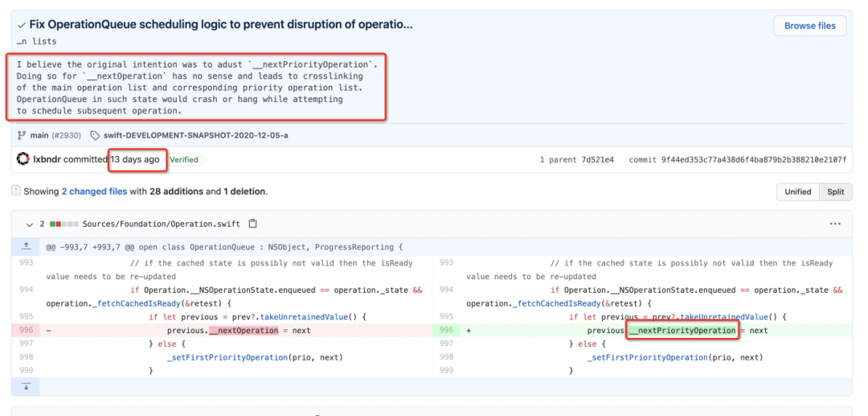Open the three-dot file options menu
This screenshot has height=416, width=868.
[835, 224]
